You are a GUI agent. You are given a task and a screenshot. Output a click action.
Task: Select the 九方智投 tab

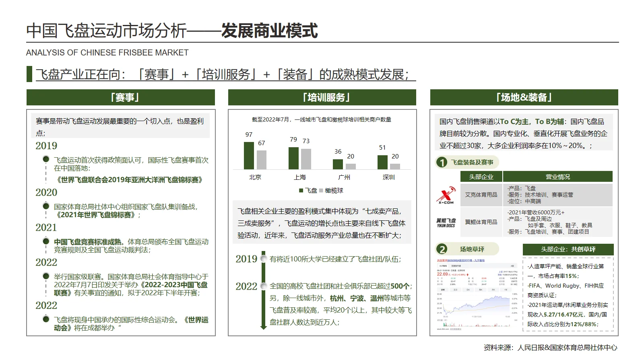click(443, 266)
